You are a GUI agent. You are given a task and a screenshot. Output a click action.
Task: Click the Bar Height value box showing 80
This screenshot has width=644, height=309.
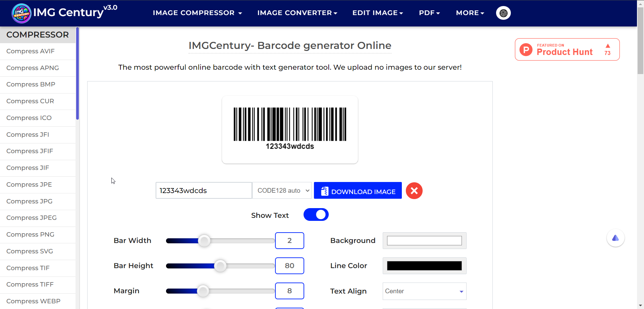pyautogui.click(x=289, y=266)
